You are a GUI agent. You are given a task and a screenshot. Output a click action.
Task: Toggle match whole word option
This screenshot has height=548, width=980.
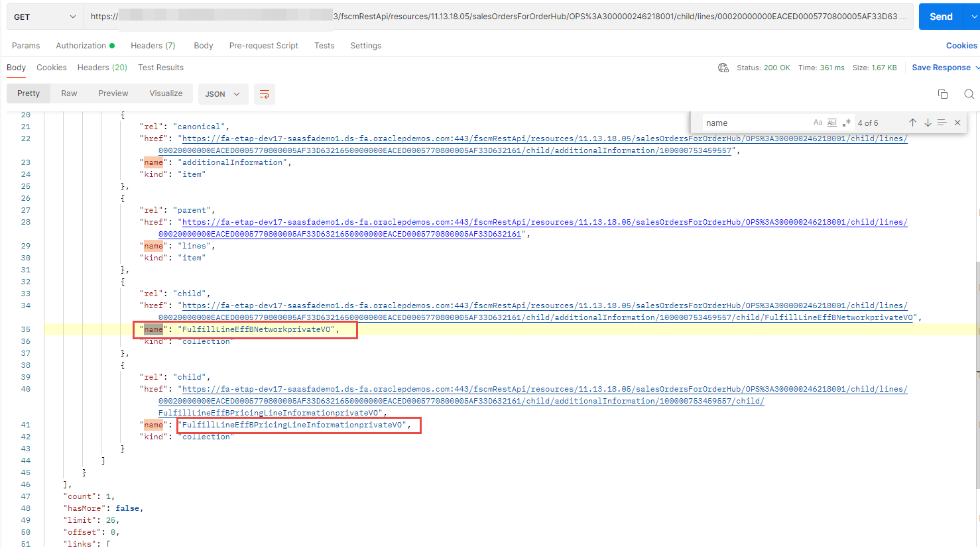pos(832,123)
